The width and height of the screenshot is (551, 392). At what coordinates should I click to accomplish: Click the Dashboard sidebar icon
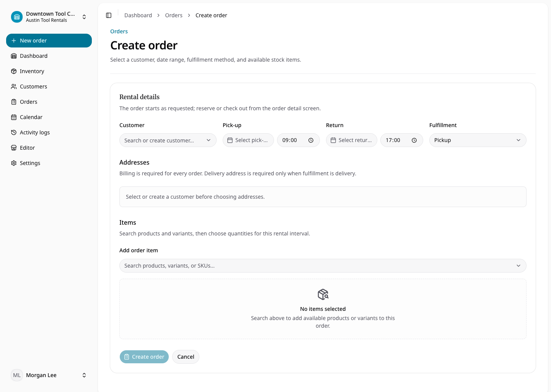[x=14, y=56]
